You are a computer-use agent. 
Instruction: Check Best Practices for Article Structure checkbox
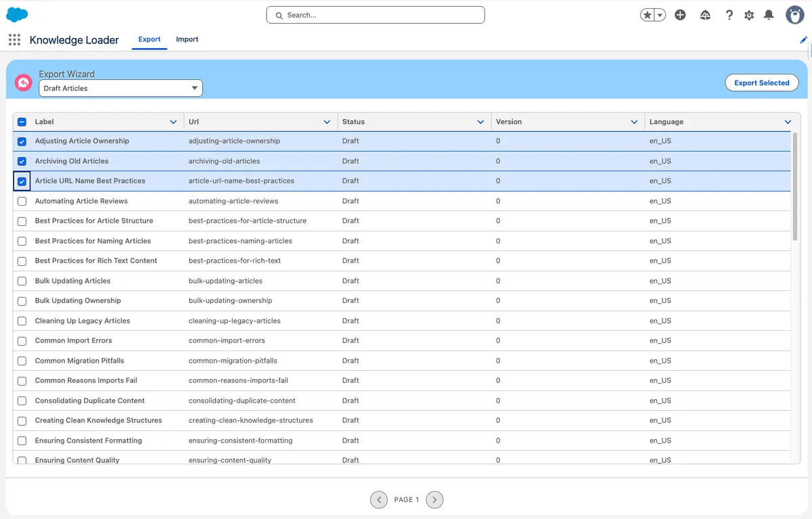pos(22,221)
